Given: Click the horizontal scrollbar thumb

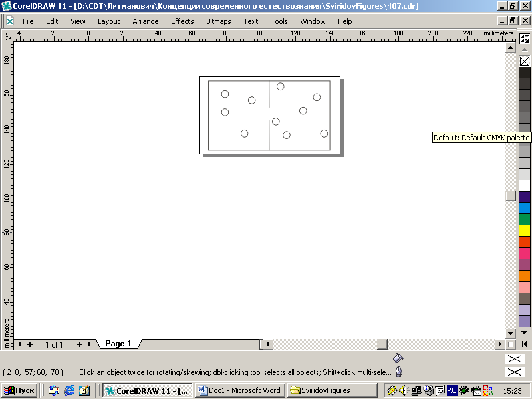Looking at the screenshot, I should point(382,344).
